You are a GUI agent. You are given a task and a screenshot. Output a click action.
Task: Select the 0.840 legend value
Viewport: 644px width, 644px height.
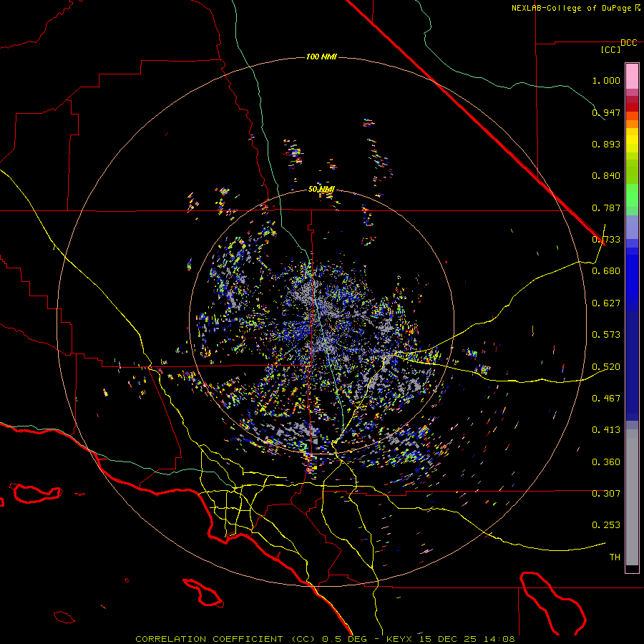pyautogui.click(x=606, y=176)
